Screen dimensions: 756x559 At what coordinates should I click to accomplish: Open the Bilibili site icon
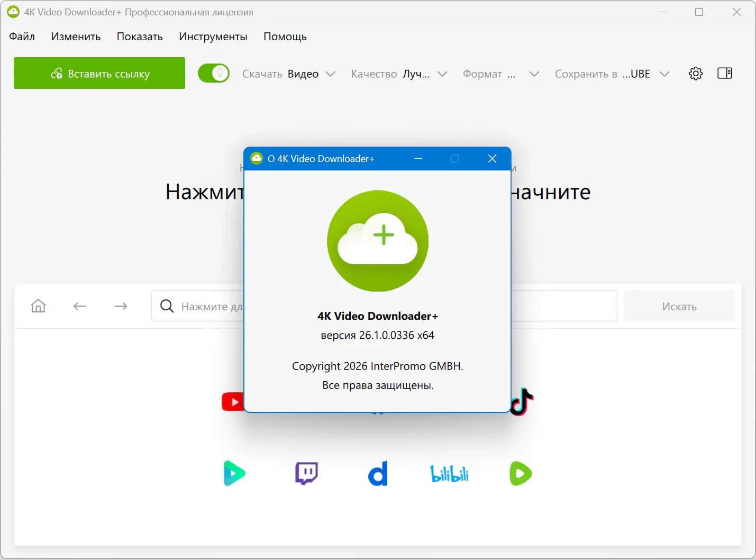(449, 474)
